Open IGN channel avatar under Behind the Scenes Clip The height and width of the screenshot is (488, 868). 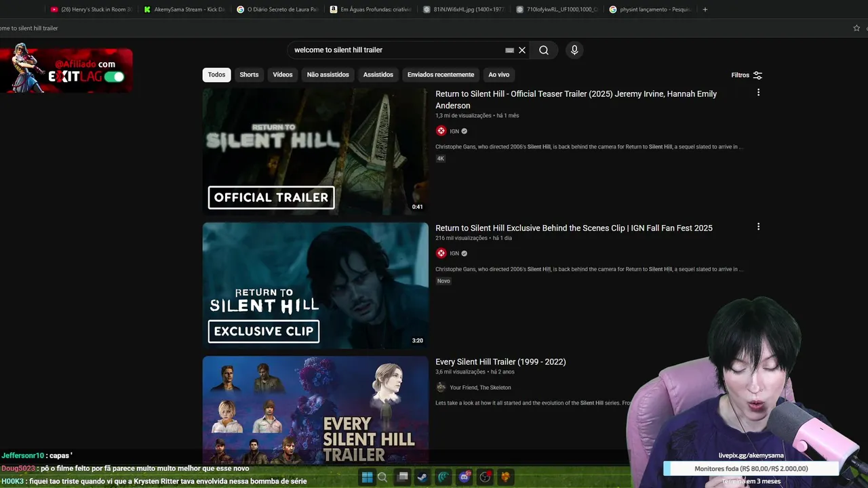pyautogui.click(x=441, y=253)
